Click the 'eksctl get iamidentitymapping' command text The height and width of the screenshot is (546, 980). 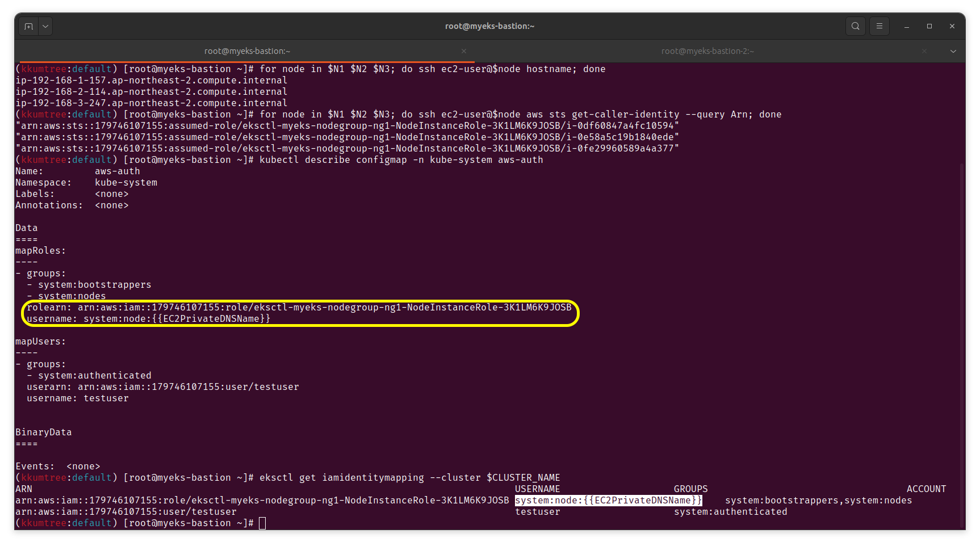click(409, 478)
